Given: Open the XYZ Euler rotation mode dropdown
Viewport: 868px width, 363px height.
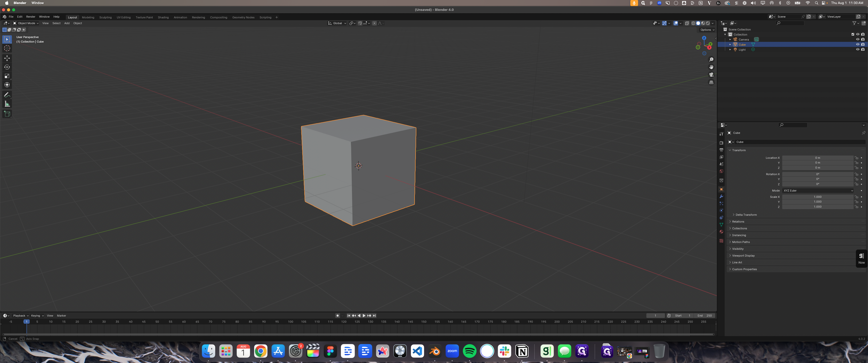Looking at the screenshot, I should 818,191.
